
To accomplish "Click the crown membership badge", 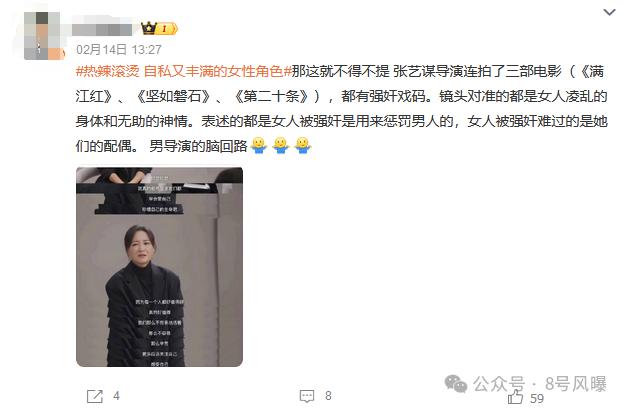I will click(148, 28).
